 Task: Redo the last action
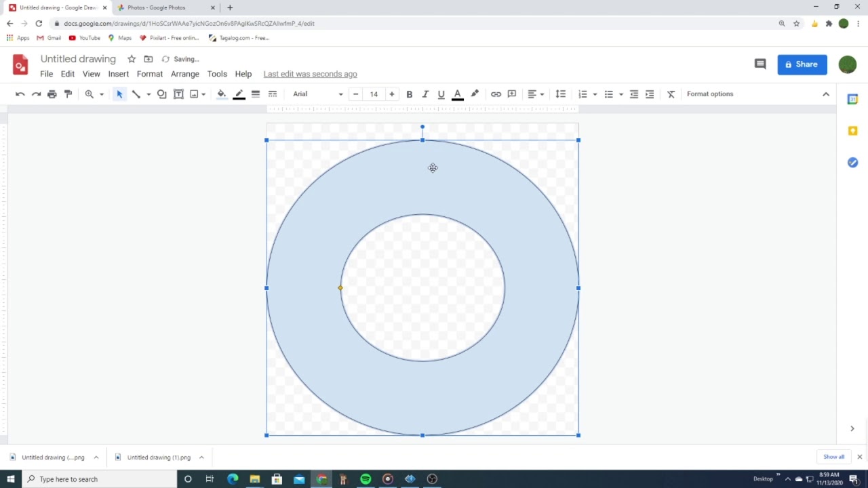pos(36,94)
